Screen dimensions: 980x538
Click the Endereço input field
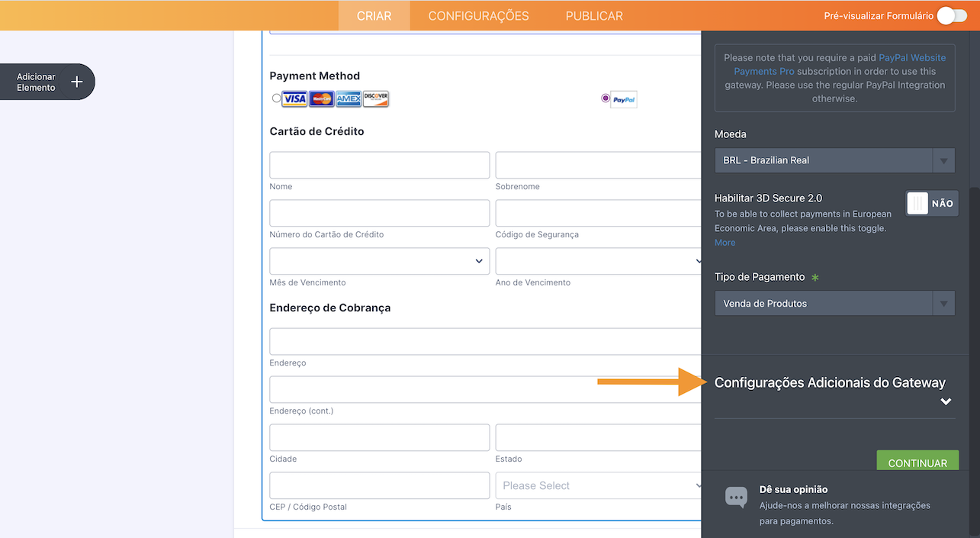(x=487, y=341)
